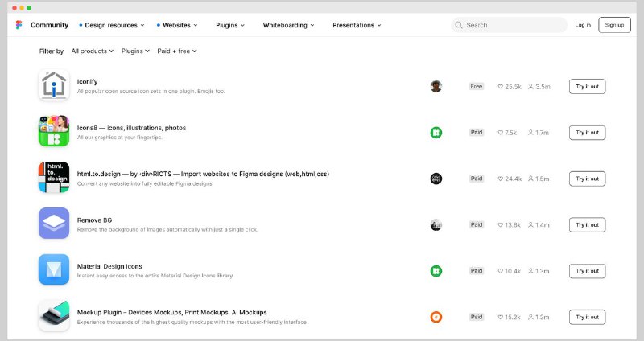Expand the Plugins navigation menu
The width and height of the screenshot is (644, 341).
[230, 25]
